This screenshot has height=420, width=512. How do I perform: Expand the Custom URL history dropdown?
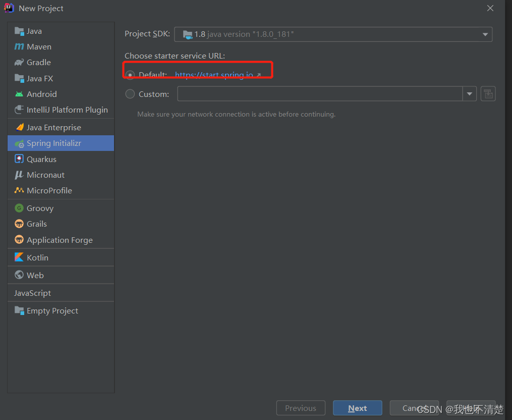point(470,94)
